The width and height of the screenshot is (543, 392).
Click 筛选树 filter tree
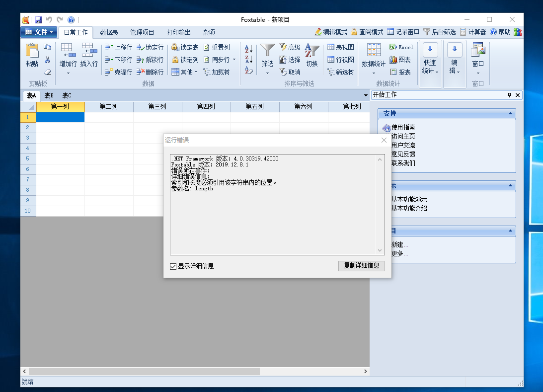coord(341,72)
